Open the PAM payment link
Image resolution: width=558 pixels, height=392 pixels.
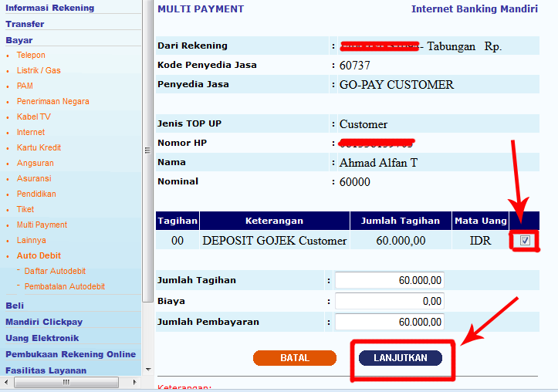tap(25, 86)
